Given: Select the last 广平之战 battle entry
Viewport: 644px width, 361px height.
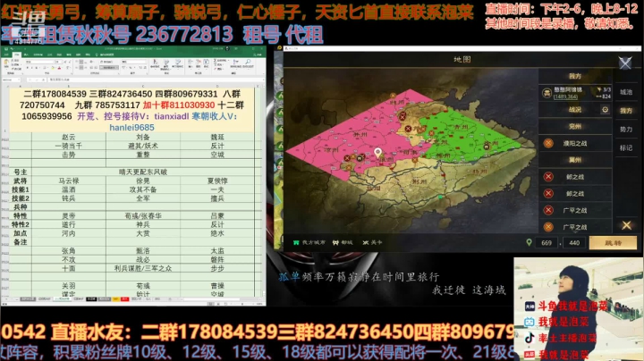Looking at the screenshot, I should click(575, 227).
